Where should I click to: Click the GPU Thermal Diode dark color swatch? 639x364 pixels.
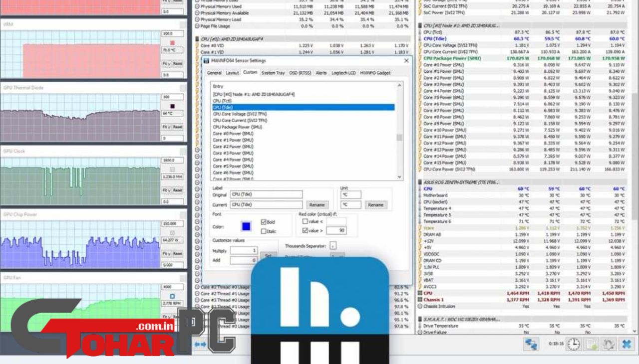tap(172, 106)
